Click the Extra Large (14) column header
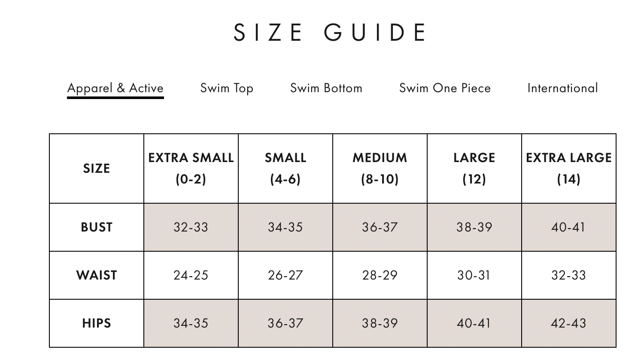 coord(569,168)
